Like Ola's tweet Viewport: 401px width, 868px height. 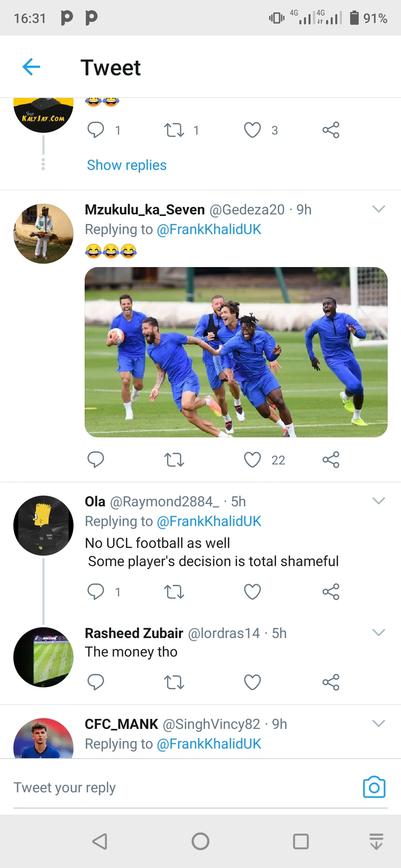[253, 591]
